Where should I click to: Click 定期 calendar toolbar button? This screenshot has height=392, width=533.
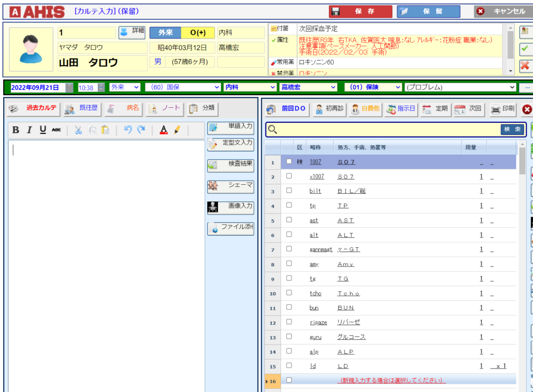(436, 109)
